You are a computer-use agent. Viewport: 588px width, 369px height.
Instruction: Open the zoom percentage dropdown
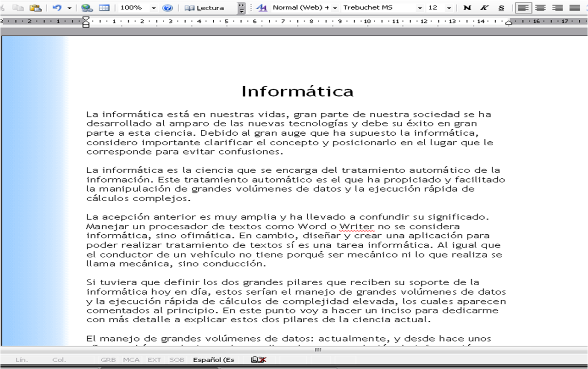tap(153, 8)
